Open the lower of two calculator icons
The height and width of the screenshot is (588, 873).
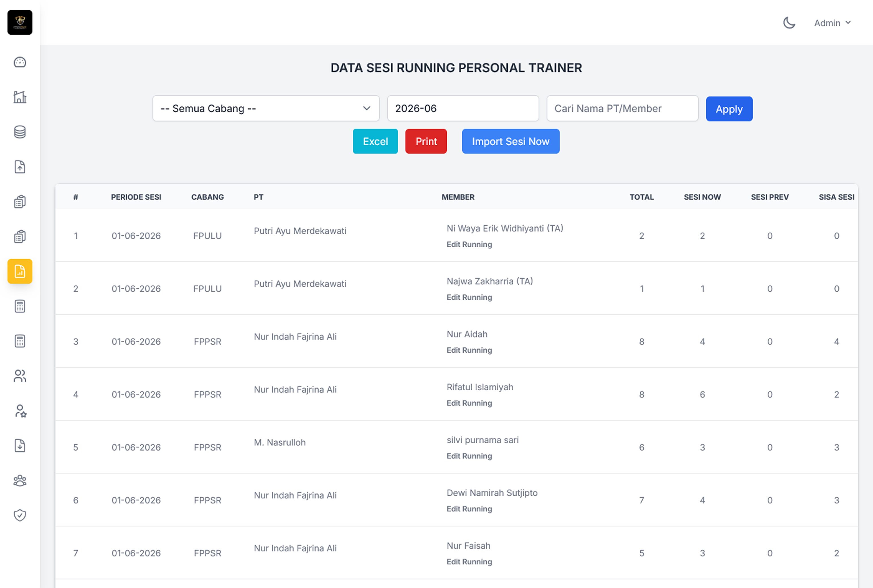20,341
